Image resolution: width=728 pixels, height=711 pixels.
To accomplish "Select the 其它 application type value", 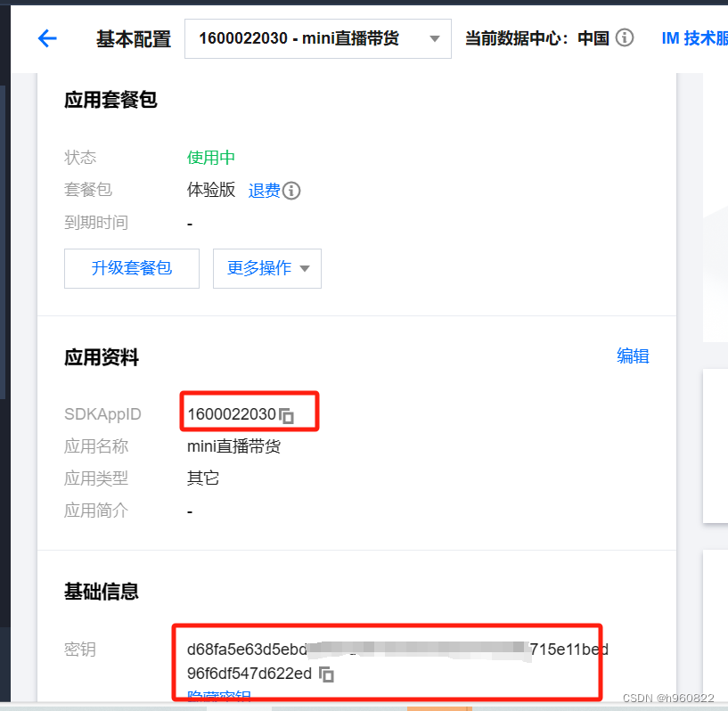I will coord(203,478).
